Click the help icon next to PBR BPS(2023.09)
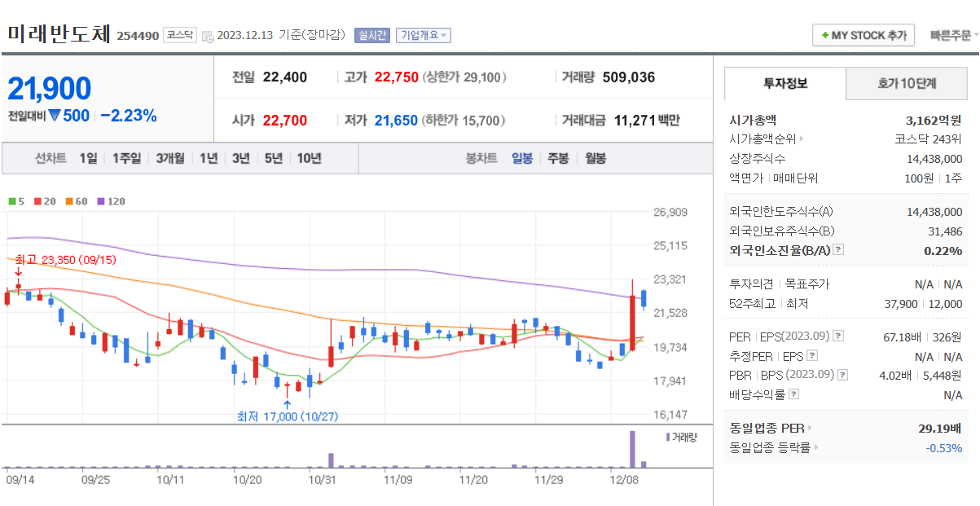 tap(843, 375)
